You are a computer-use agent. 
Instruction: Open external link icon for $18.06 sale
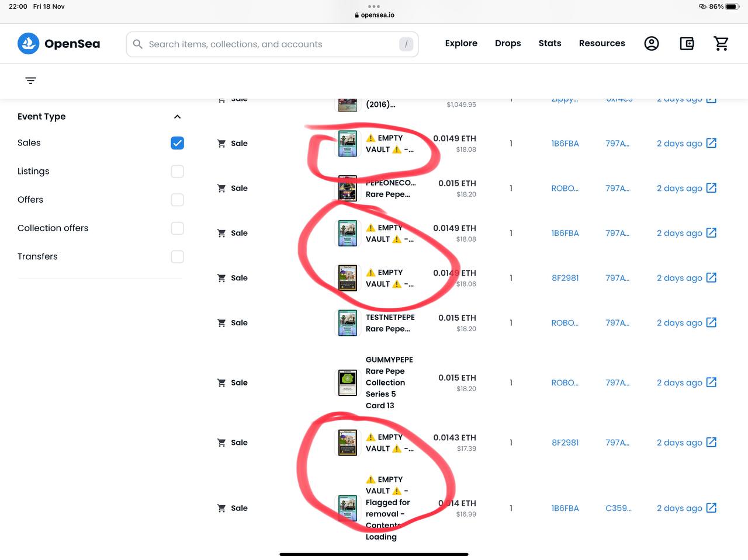(711, 278)
